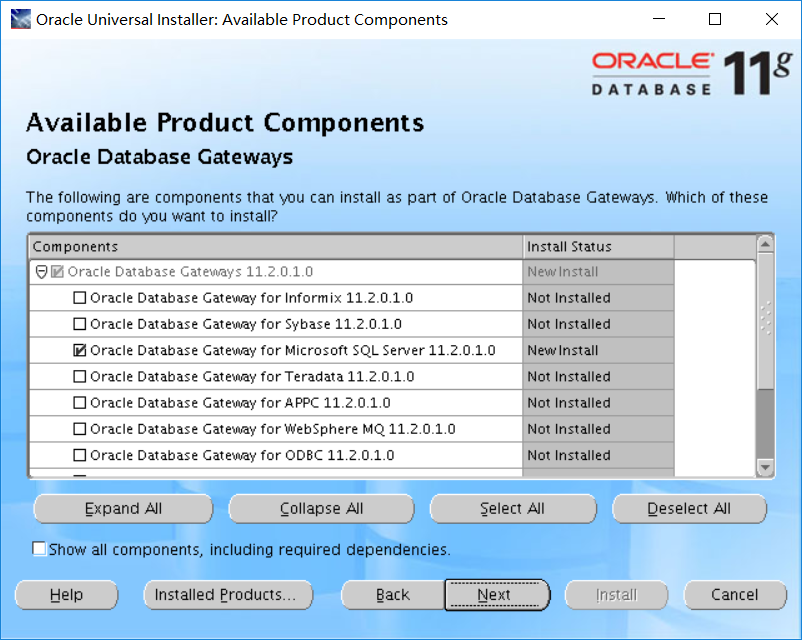This screenshot has height=640, width=802.
Task: Select row text 'Oracle Database Gateway for ODBC 11.2.0.1.0'
Action: [242, 455]
